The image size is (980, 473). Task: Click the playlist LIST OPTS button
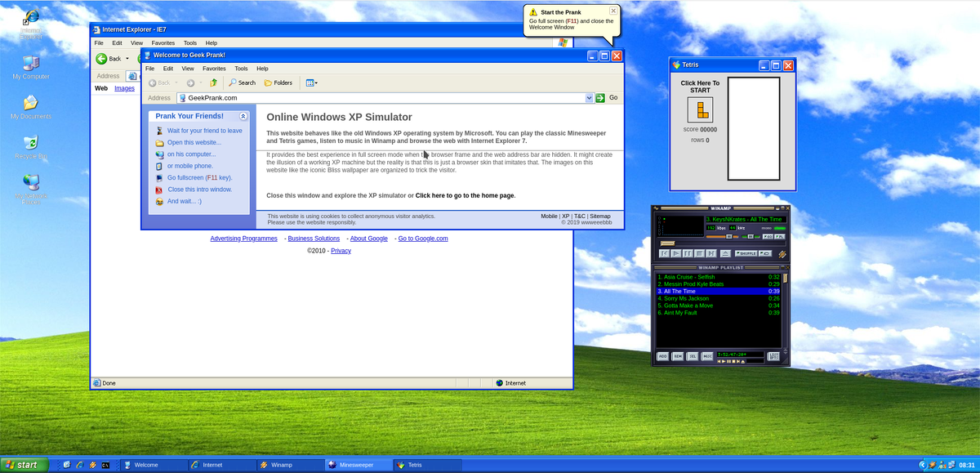pyautogui.click(x=773, y=356)
